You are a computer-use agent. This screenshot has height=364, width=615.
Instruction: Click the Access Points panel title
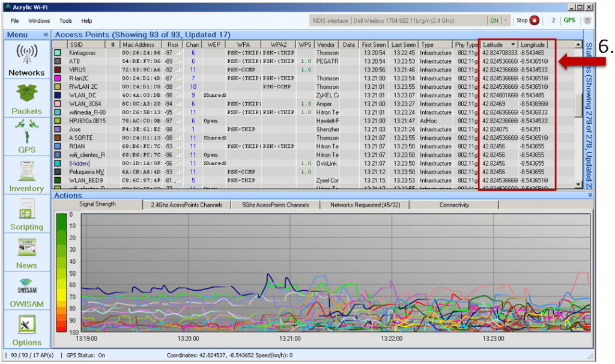click(x=143, y=34)
